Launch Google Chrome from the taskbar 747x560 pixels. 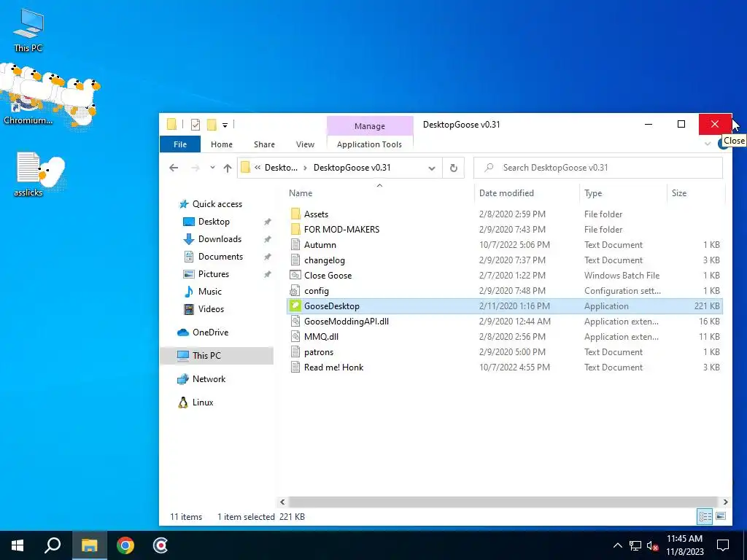click(125, 545)
